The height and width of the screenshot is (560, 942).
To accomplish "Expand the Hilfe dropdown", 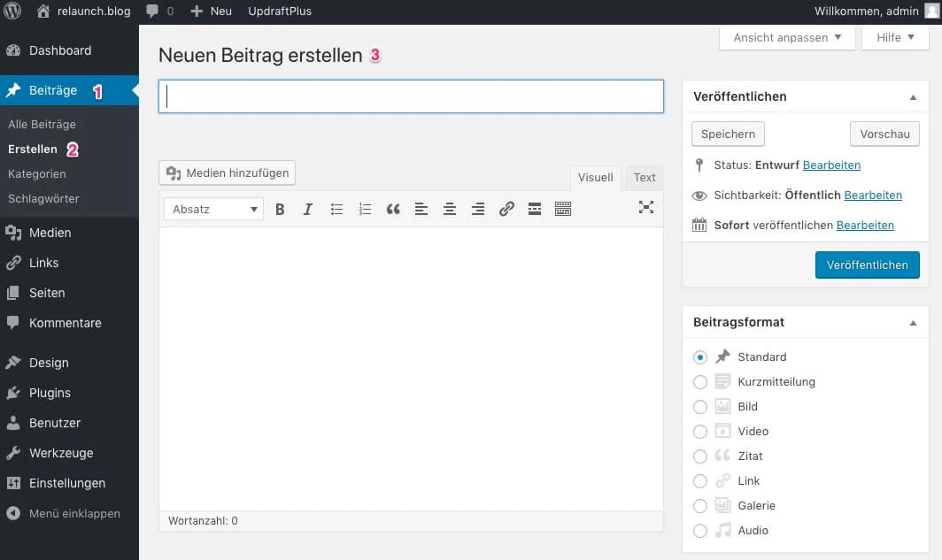I will coord(895,37).
